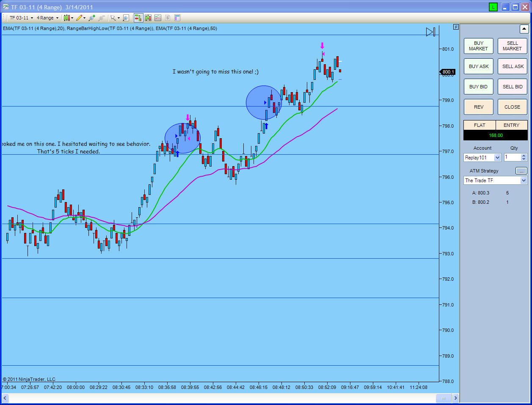Click the 800.1 current price marker

[448, 72]
